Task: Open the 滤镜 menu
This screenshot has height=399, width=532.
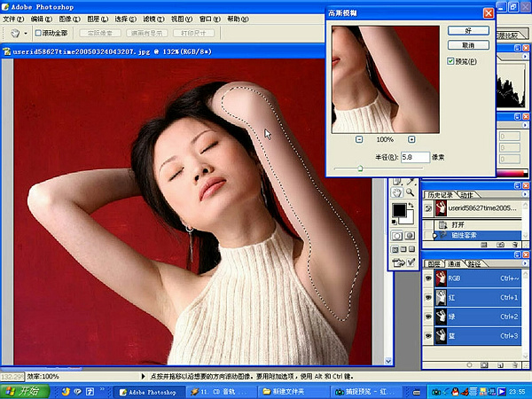Action: [153, 19]
